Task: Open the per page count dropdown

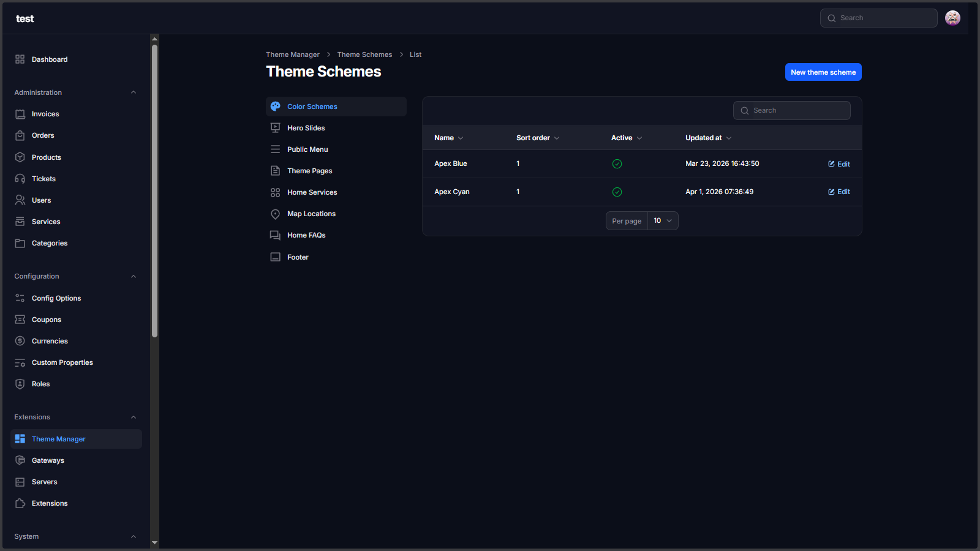Action: click(663, 220)
